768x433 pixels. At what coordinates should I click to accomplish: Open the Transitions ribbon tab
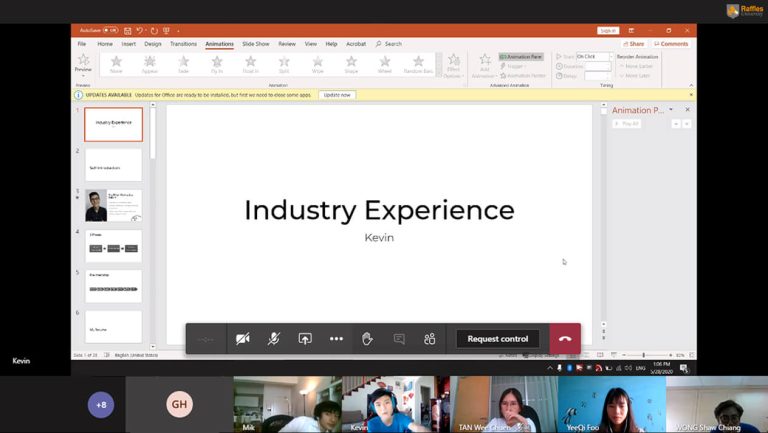tap(183, 44)
